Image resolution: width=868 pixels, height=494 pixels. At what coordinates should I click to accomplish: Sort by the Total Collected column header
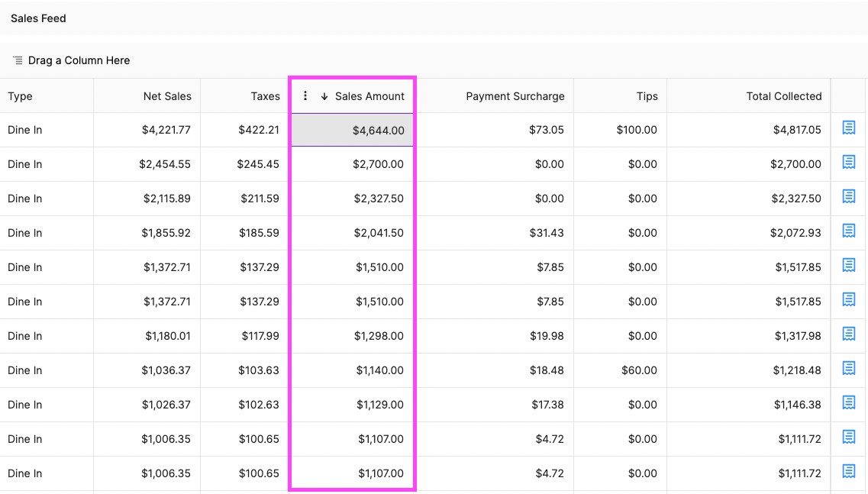pyautogui.click(x=783, y=96)
